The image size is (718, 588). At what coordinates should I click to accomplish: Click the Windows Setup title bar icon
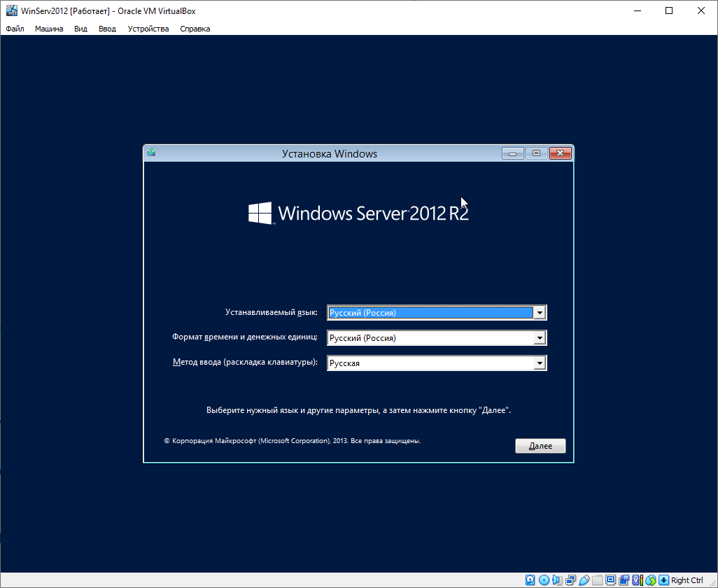[151, 153]
